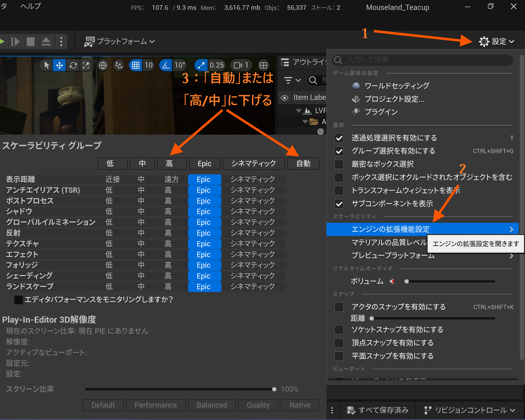Set シャドウ quality to 中
This screenshot has width=525, height=420.
[141, 212]
